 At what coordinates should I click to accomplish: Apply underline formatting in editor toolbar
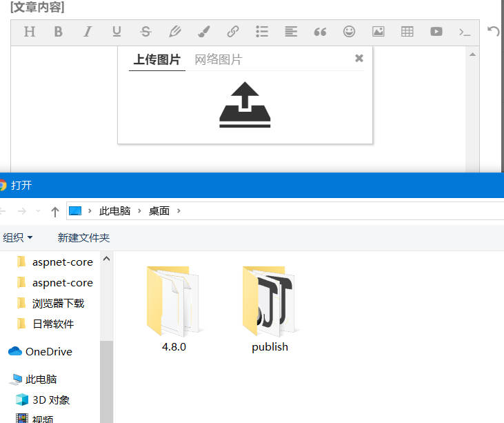pos(117,32)
